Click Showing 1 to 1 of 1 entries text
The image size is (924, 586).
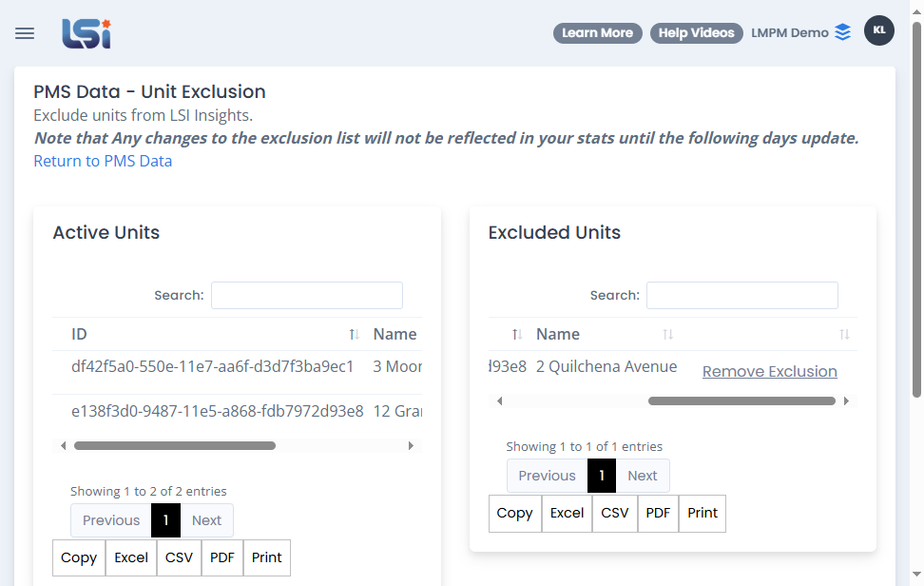(x=584, y=446)
